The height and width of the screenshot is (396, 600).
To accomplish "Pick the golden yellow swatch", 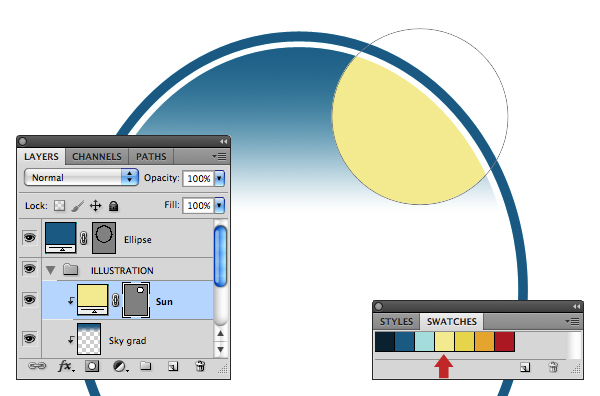I will pos(465,342).
